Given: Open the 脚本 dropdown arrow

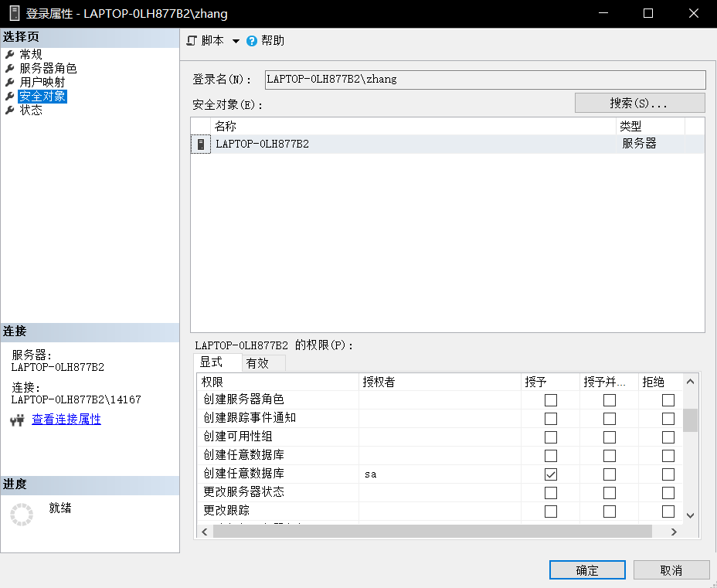Looking at the screenshot, I should [236, 41].
